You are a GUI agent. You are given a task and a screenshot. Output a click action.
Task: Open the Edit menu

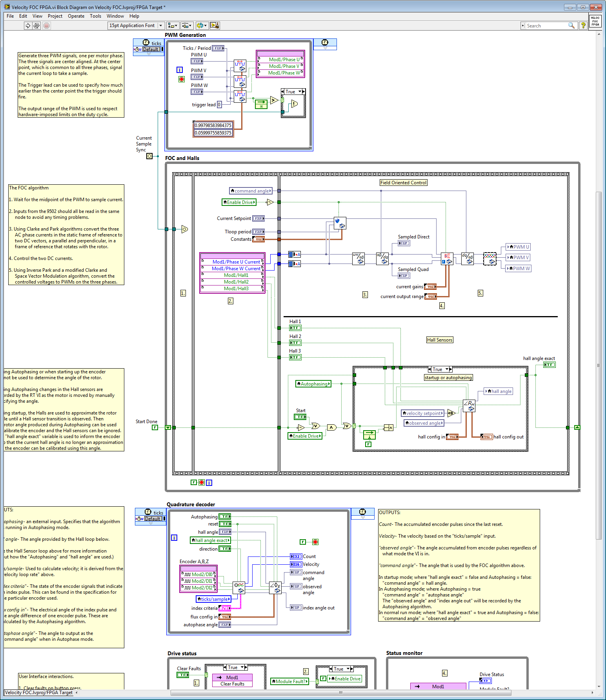click(23, 16)
